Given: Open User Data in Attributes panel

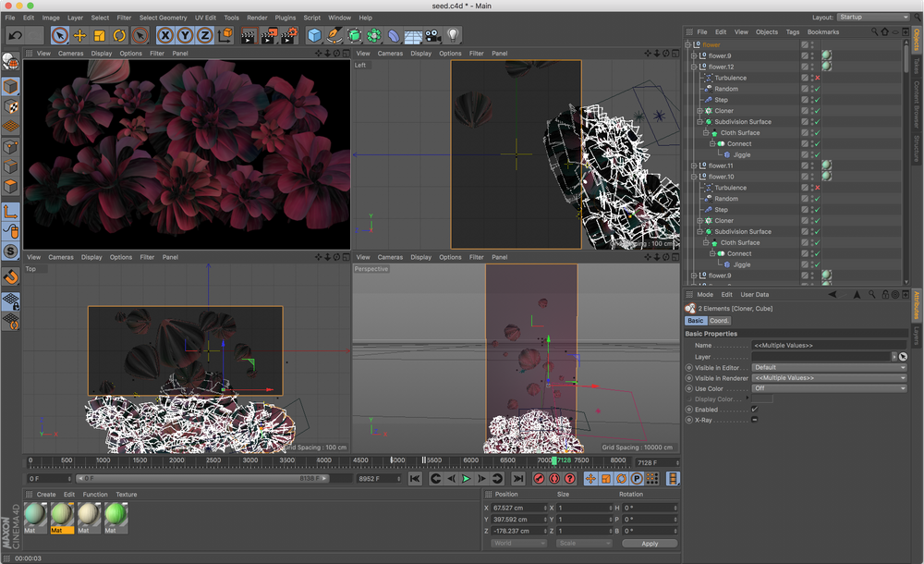Looking at the screenshot, I should [x=754, y=294].
